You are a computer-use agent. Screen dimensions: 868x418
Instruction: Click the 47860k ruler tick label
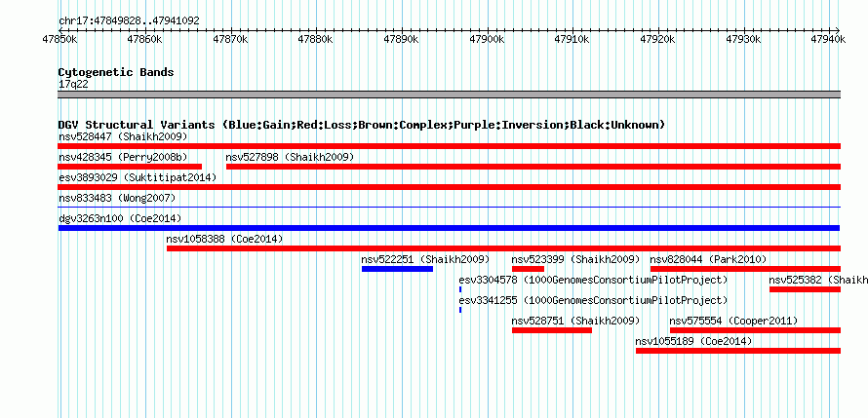[x=144, y=39]
